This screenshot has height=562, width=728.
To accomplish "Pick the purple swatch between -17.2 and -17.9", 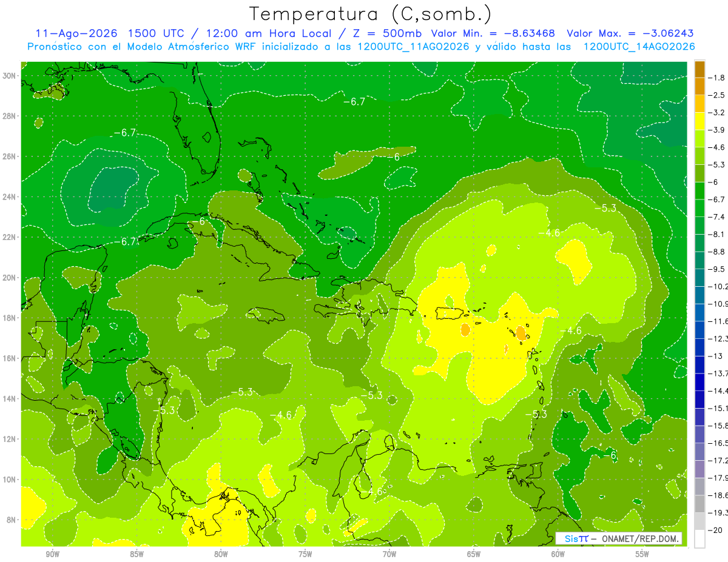I will [699, 469].
